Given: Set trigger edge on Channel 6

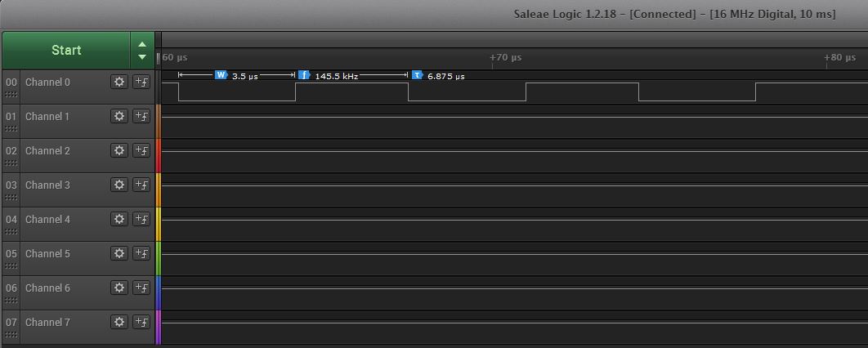Looking at the screenshot, I should 141,288.
